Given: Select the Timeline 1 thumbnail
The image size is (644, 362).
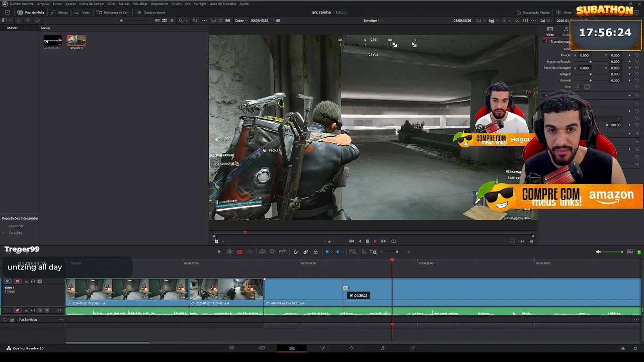Looking at the screenshot, I should coord(76,41).
